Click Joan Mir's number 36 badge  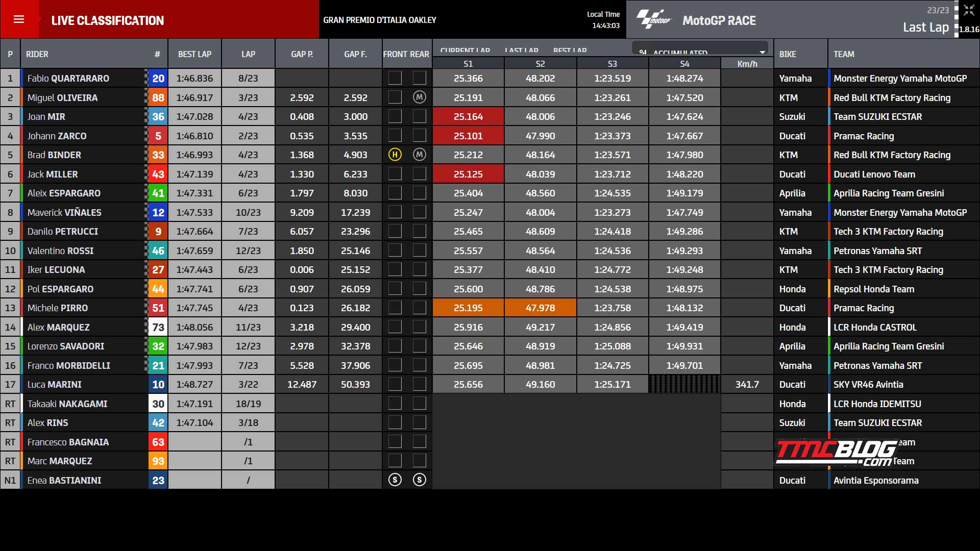(x=158, y=117)
